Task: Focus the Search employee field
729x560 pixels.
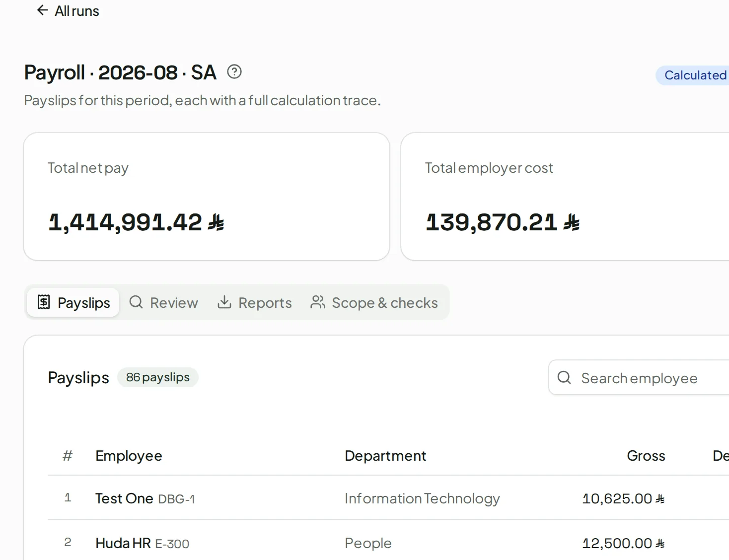Action: point(639,378)
